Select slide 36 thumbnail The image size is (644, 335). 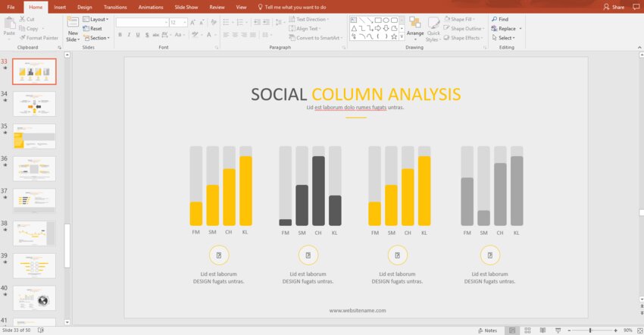pos(34,168)
